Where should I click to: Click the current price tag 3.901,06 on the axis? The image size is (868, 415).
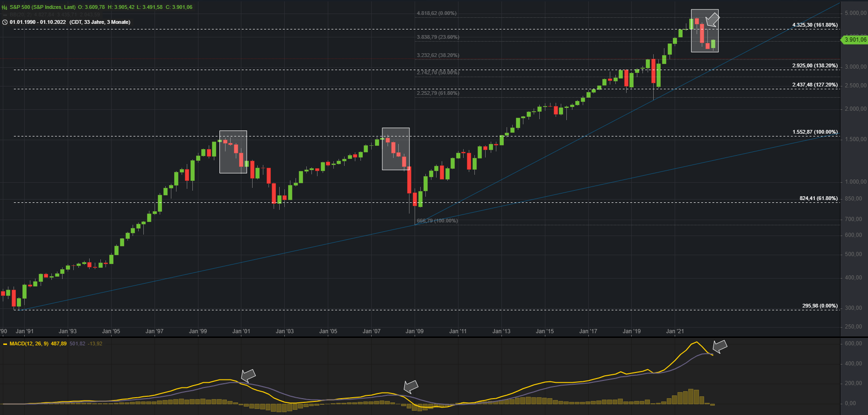click(x=854, y=40)
